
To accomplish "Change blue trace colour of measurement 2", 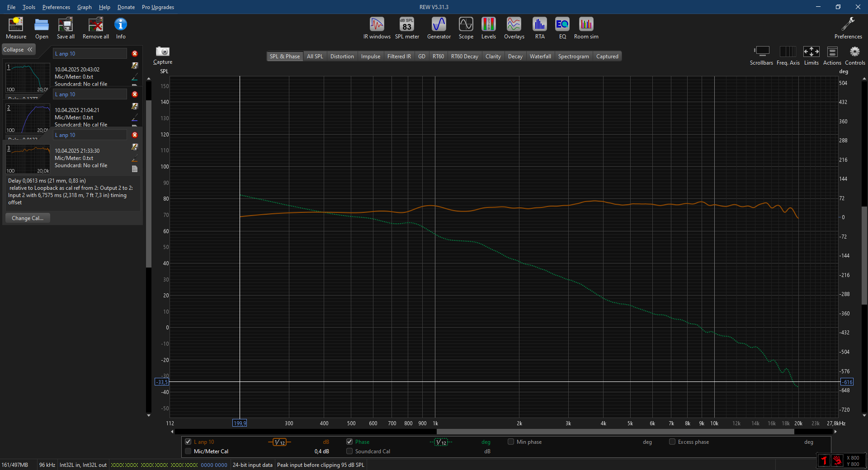I will 135,118.
